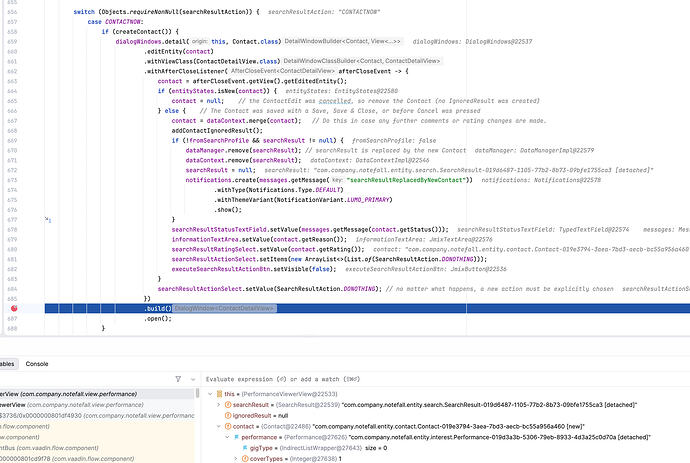Switch to the Console tab
The width and height of the screenshot is (690, 463).
click(37, 364)
